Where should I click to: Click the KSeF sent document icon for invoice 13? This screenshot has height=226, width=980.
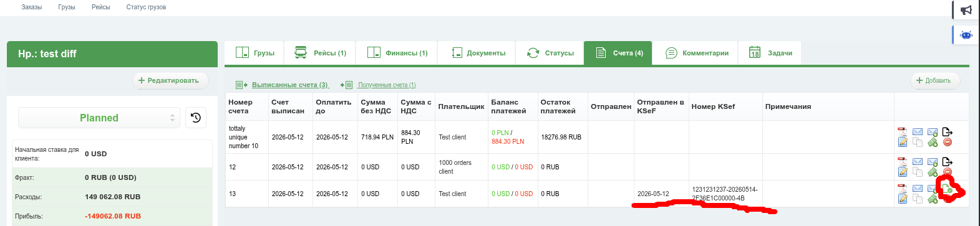(947, 189)
